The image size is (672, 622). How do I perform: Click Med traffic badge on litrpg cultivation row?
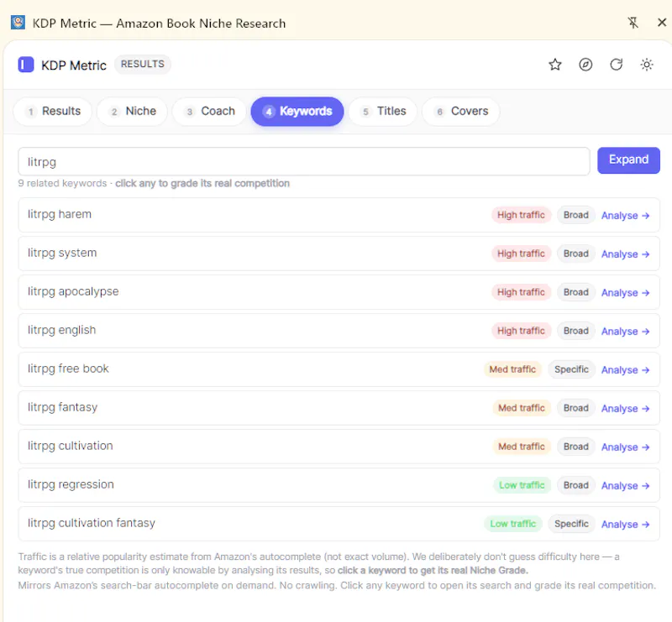521,447
